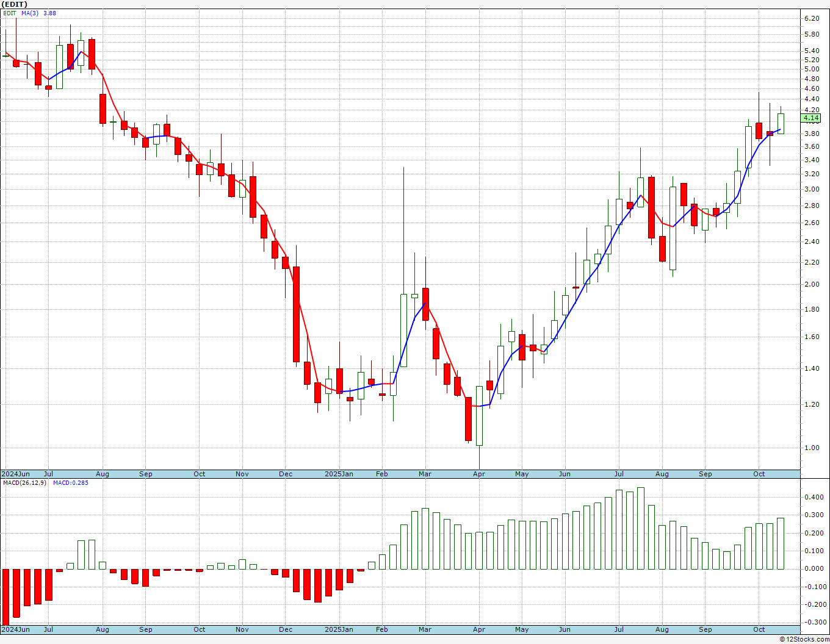Click the highlighted 4.14 current price tag
Viewport: 830px width, 644px height.
pos(811,118)
